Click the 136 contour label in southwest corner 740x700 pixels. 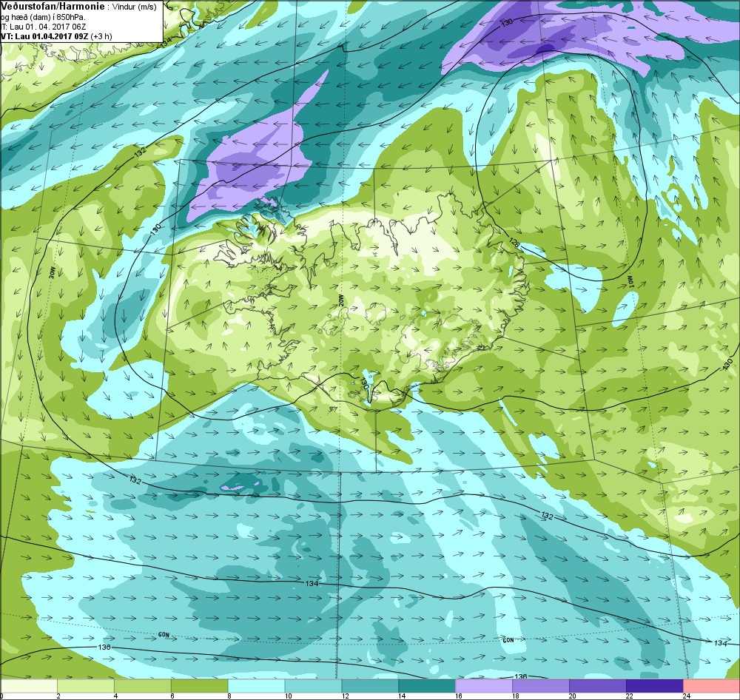(x=104, y=647)
